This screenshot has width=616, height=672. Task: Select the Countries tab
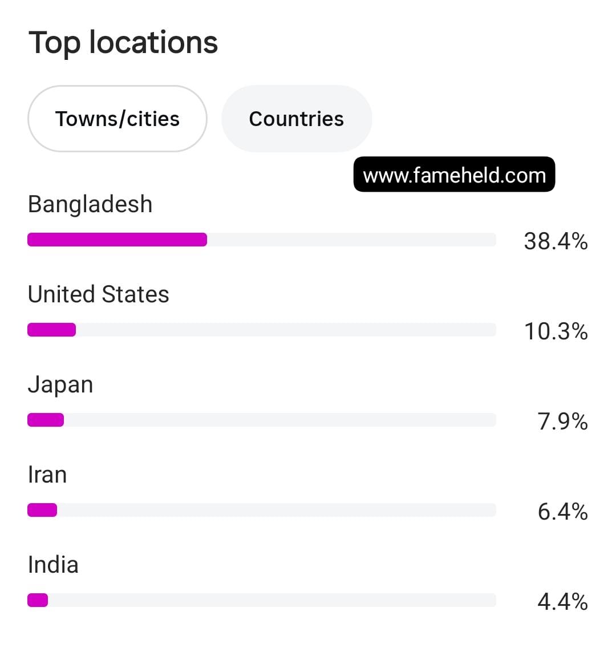click(x=297, y=119)
